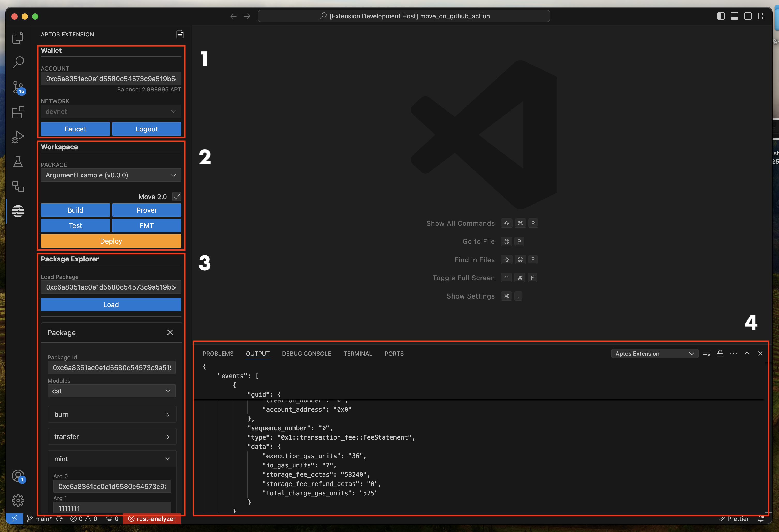Open Source Control view with 15 badge

[18, 88]
